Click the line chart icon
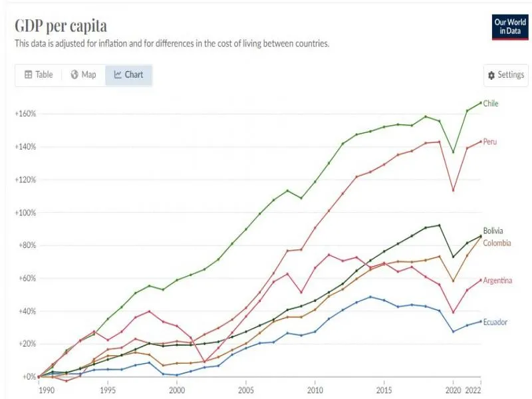This screenshot has width=532, height=399. [118, 75]
